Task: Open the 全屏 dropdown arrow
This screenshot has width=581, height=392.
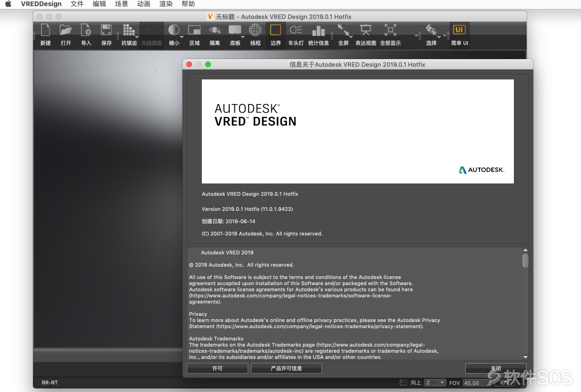Action: (x=351, y=36)
